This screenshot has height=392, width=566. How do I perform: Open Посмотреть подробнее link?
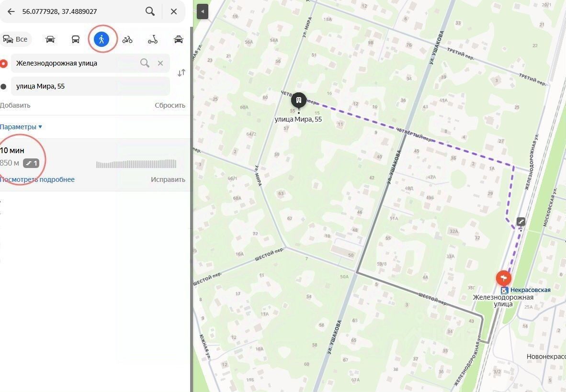[37, 179]
